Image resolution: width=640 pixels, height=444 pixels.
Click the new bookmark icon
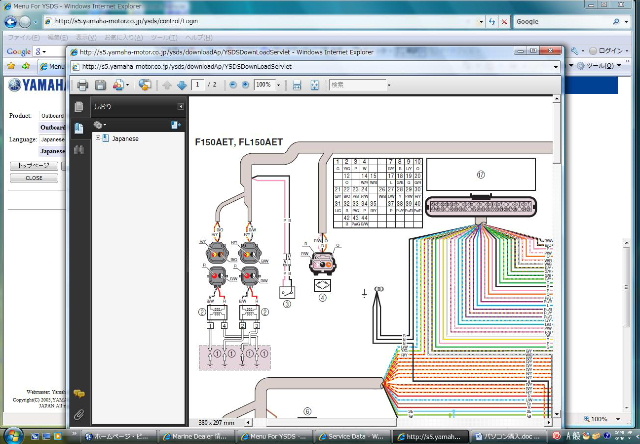(176, 125)
